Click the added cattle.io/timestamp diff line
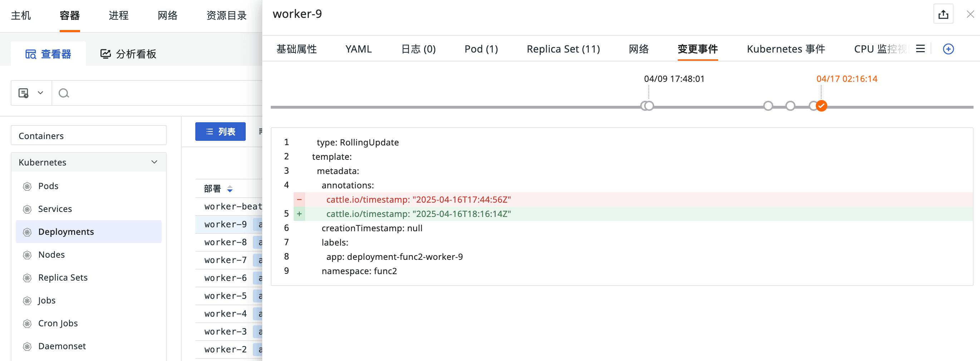 click(x=633, y=214)
